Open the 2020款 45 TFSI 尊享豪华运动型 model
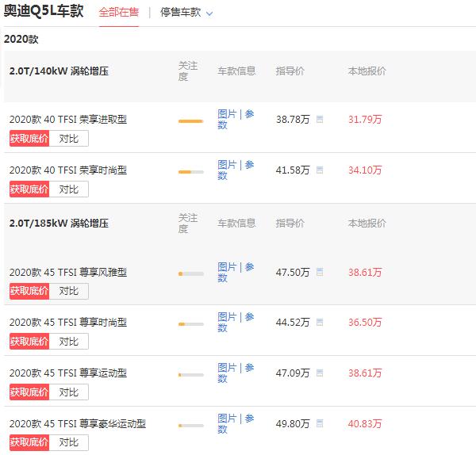The height and width of the screenshot is (455, 476). (78, 424)
